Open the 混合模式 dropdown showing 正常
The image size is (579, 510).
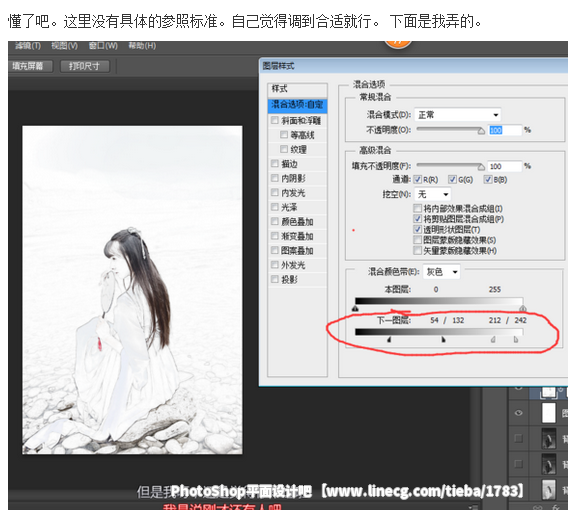(458, 115)
